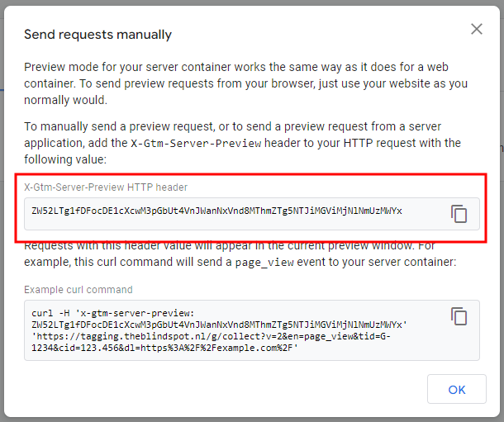Click the 'Example curl command' label
504x422 pixels.
click(x=78, y=290)
